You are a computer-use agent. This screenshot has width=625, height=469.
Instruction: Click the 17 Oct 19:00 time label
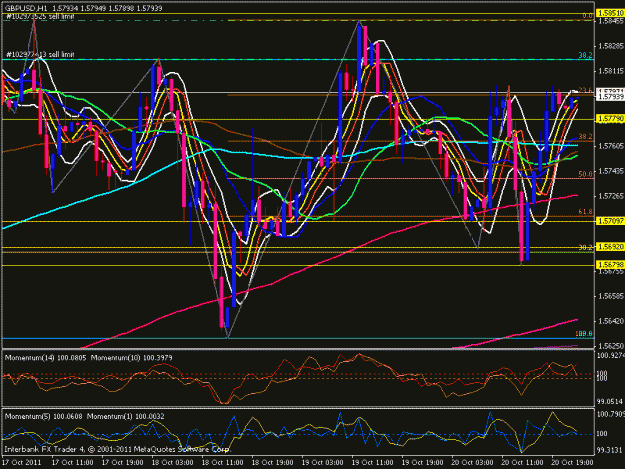point(122,462)
